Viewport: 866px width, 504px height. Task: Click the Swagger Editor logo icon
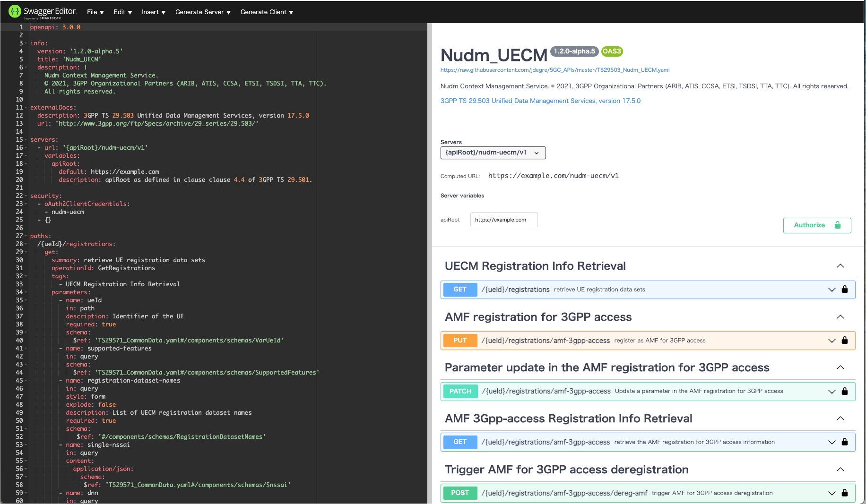point(15,11)
